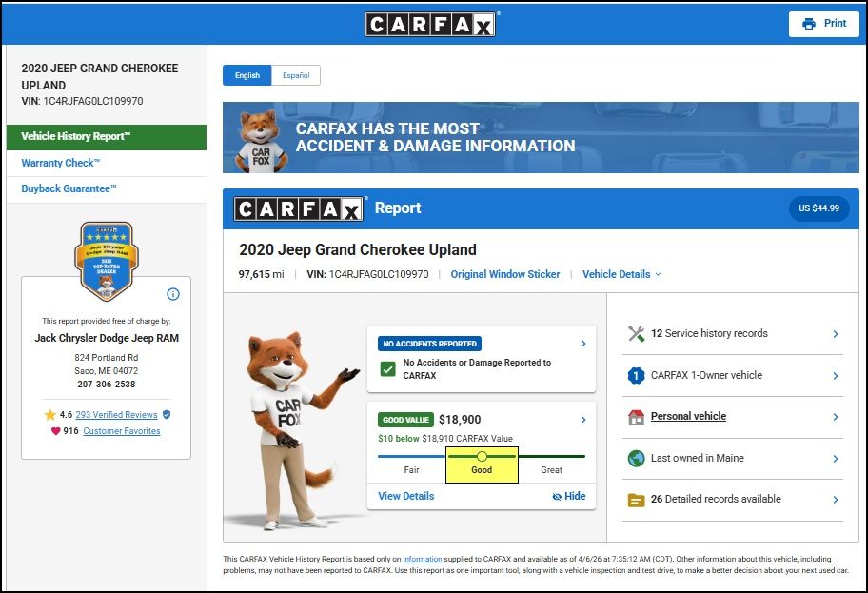Image resolution: width=868 pixels, height=593 pixels.
Task: Switch report language to Español
Action: [295, 75]
